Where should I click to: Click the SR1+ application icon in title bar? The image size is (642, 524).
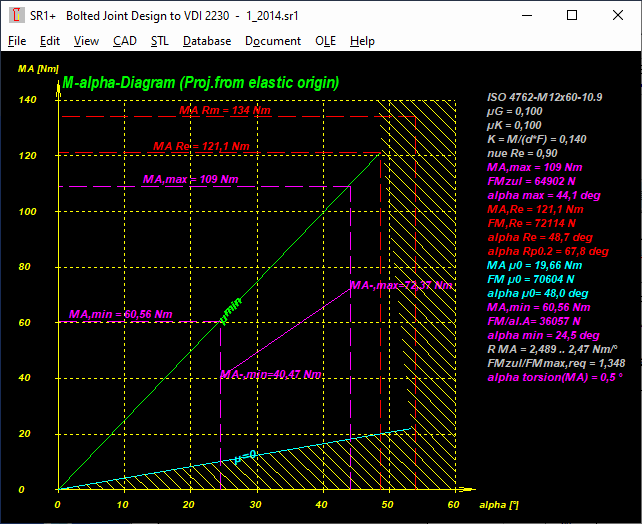coord(16,15)
